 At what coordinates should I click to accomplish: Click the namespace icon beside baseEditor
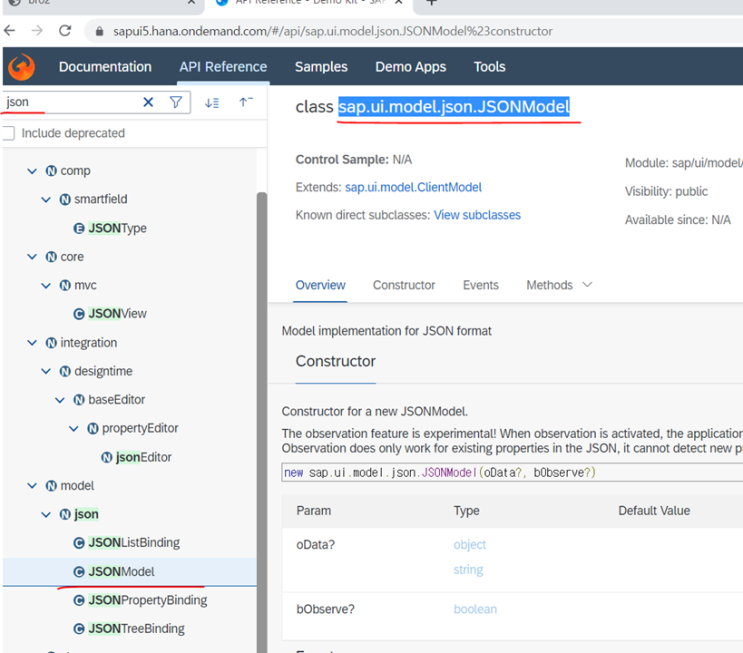coord(79,400)
